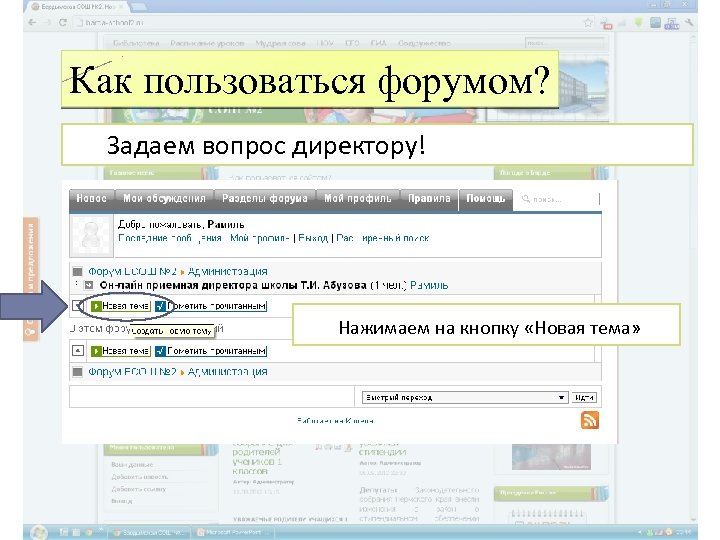Open the Мои обсуждения tab
720x540 pixels.
pyautogui.click(x=164, y=198)
